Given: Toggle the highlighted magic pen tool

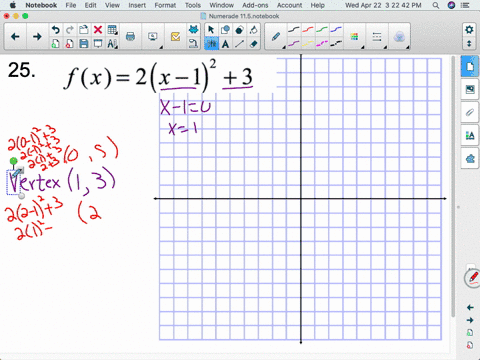Looking at the screenshot, I should (x=211, y=44).
